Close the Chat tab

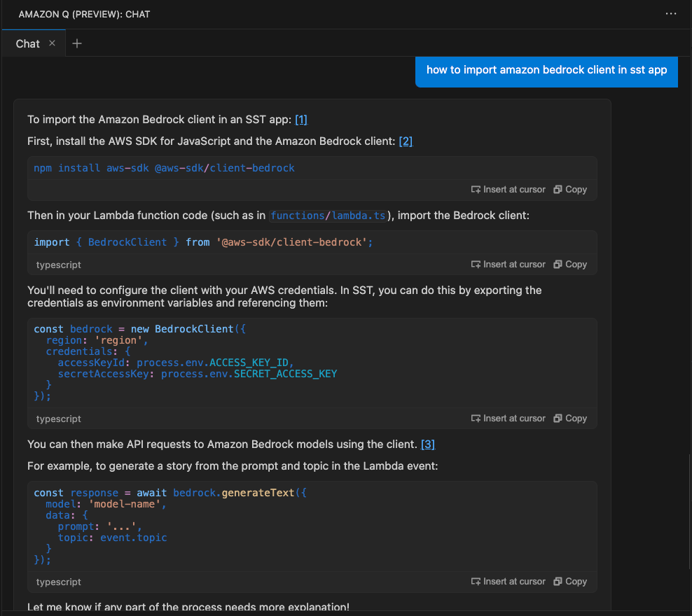pos(52,43)
